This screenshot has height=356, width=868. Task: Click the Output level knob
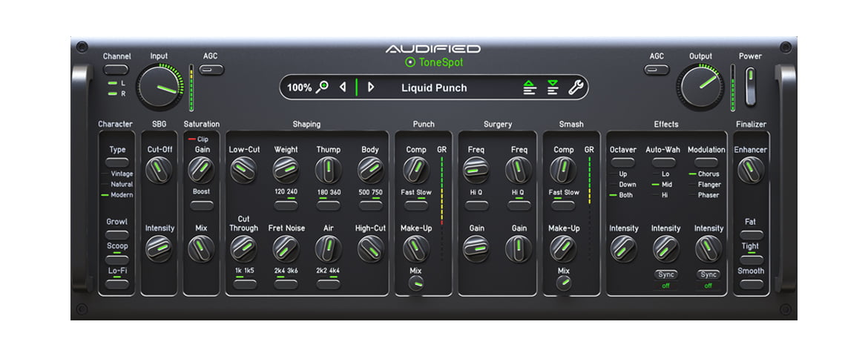(x=700, y=86)
